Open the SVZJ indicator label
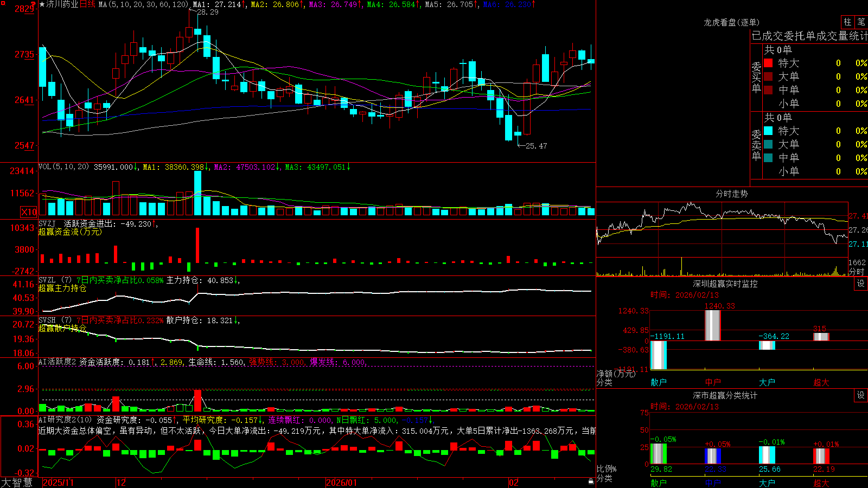Image resolution: width=868 pixels, height=488 pixels. tap(47, 224)
